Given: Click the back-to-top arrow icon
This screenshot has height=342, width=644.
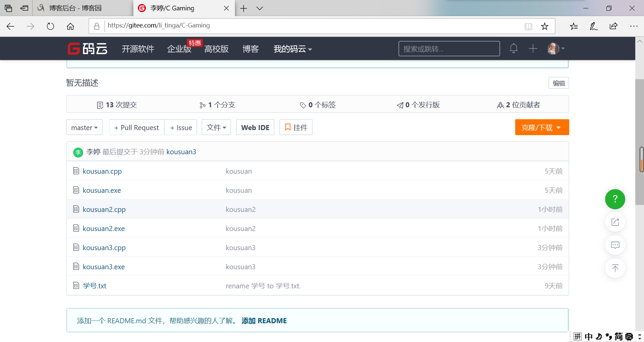Looking at the screenshot, I should (x=615, y=268).
